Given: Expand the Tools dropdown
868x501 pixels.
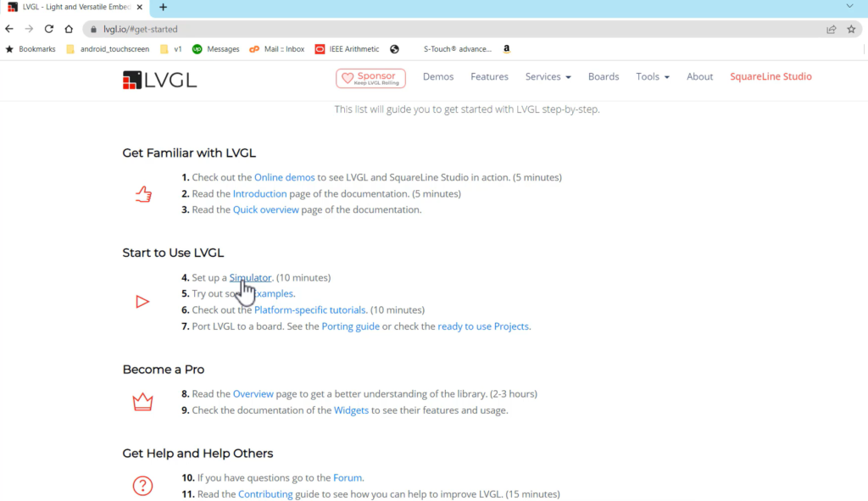Looking at the screenshot, I should tap(653, 76).
